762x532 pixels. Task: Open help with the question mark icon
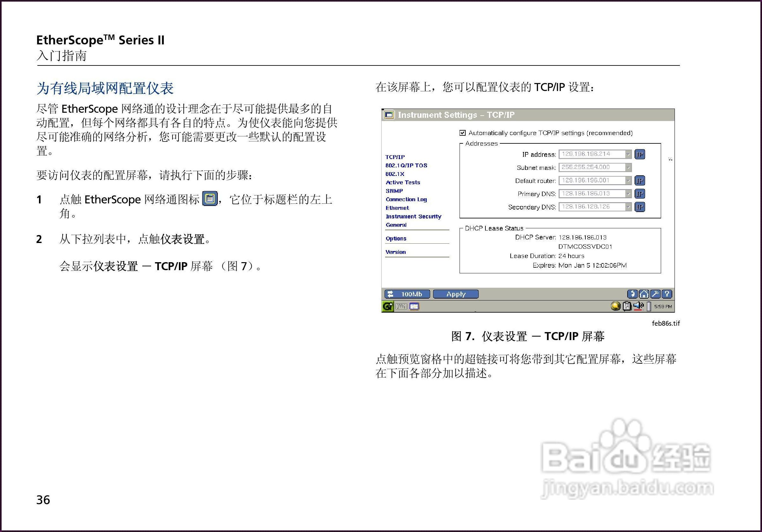[667, 294]
